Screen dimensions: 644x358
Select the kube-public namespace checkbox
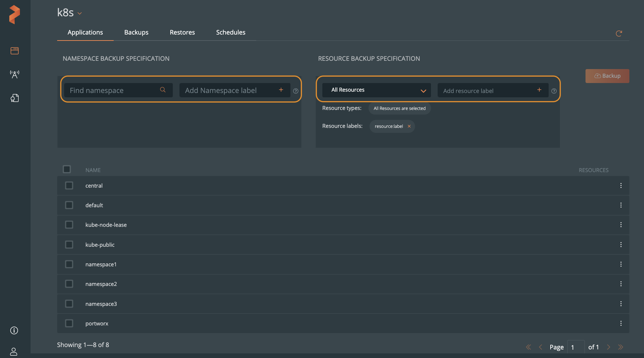[69, 245]
